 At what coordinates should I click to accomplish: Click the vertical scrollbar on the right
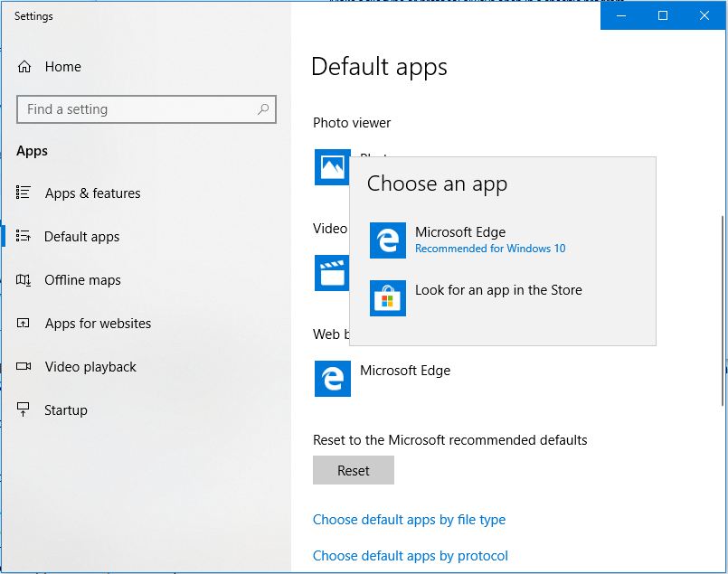(x=722, y=307)
